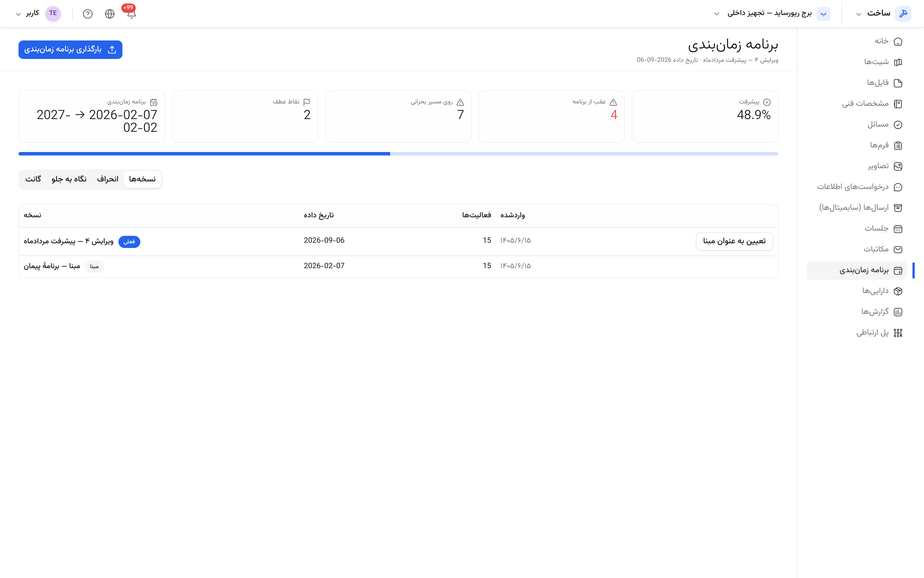The image size is (924, 578).
Task: Click the نقاط عطف milestones card
Action: pos(245,116)
